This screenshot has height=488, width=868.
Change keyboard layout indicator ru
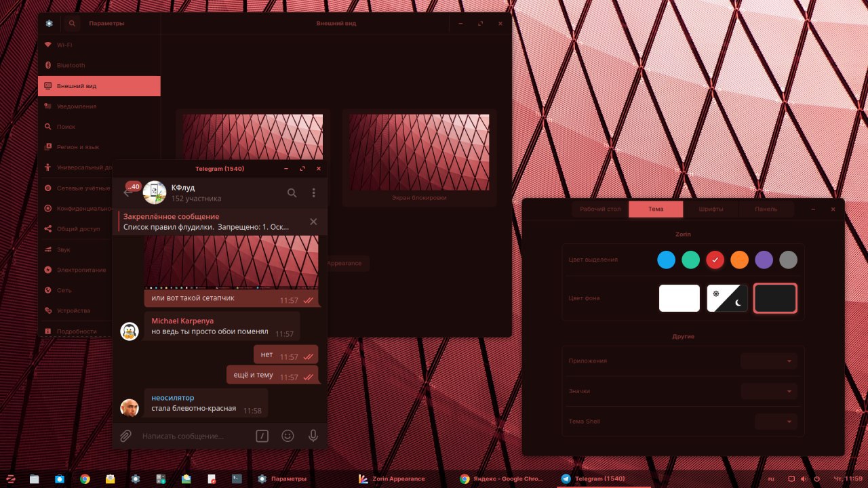coord(770,479)
